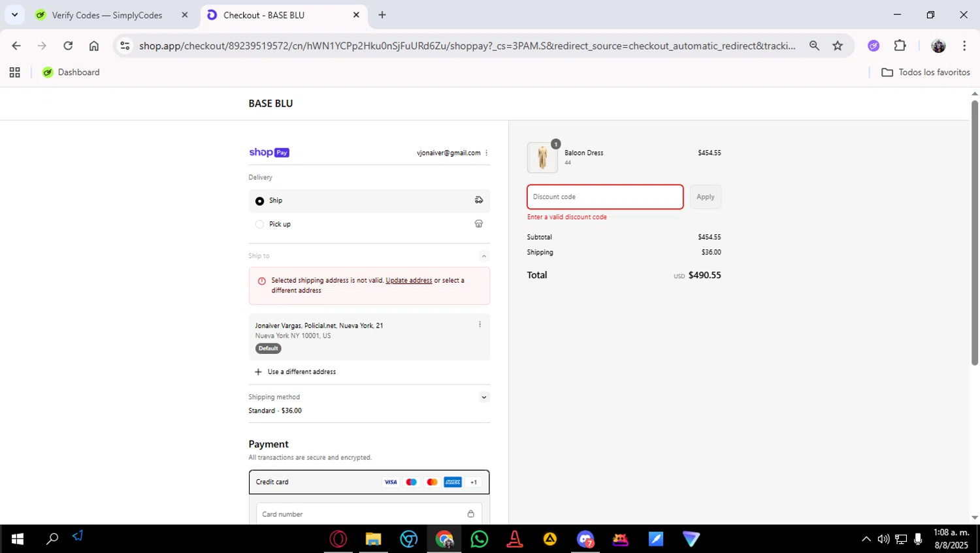Screen dimensions: 980x553
Task: Click the Maestro card icon
Action: [412, 482]
